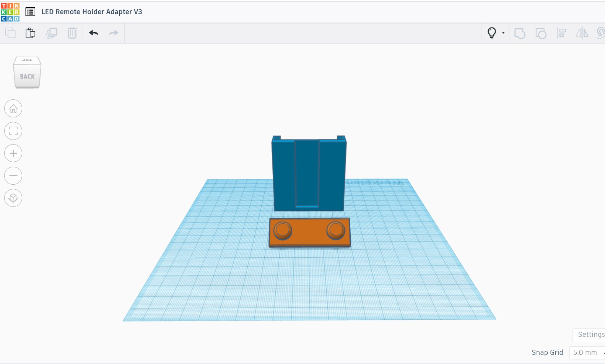This screenshot has width=605, height=364.
Task: Reset to Home view
Action: pos(13,109)
